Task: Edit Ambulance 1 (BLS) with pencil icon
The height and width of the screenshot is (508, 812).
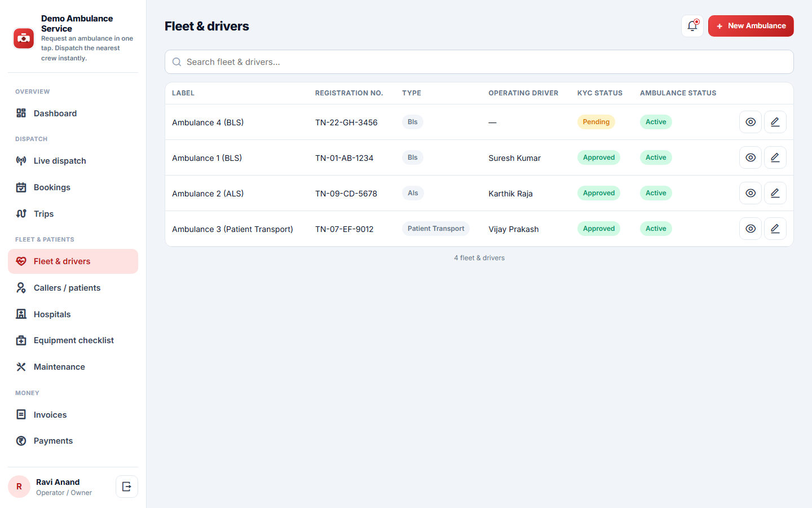Action: (775, 157)
